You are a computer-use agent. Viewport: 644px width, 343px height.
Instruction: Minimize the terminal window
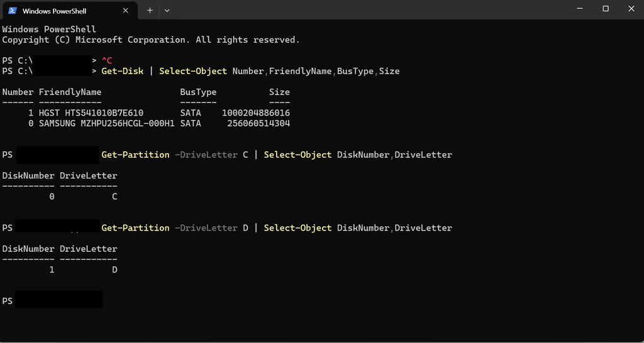pos(580,9)
